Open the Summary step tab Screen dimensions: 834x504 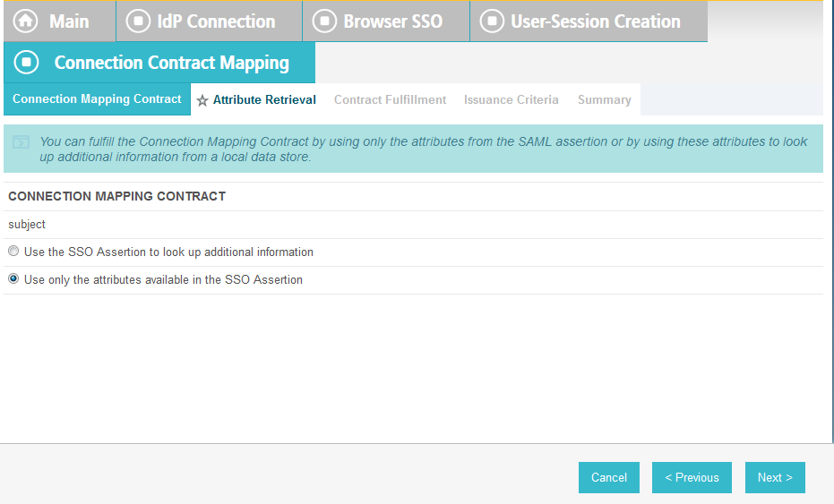(x=604, y=100)
